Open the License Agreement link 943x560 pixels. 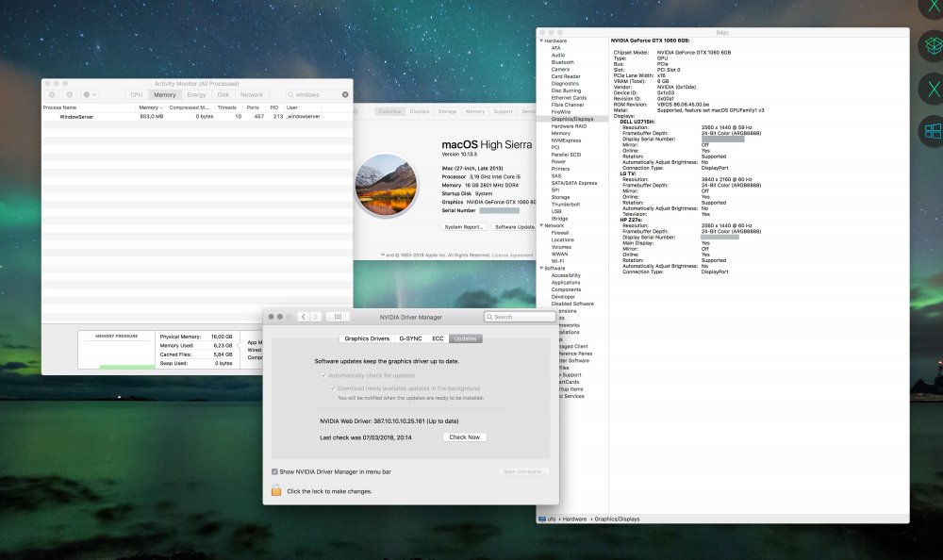pyautogui.click(x=512, y=255)
